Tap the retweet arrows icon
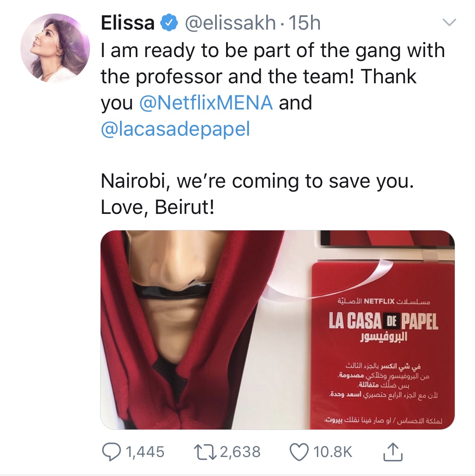This screenshot has height=476, width=475. (x=205, y=452)
